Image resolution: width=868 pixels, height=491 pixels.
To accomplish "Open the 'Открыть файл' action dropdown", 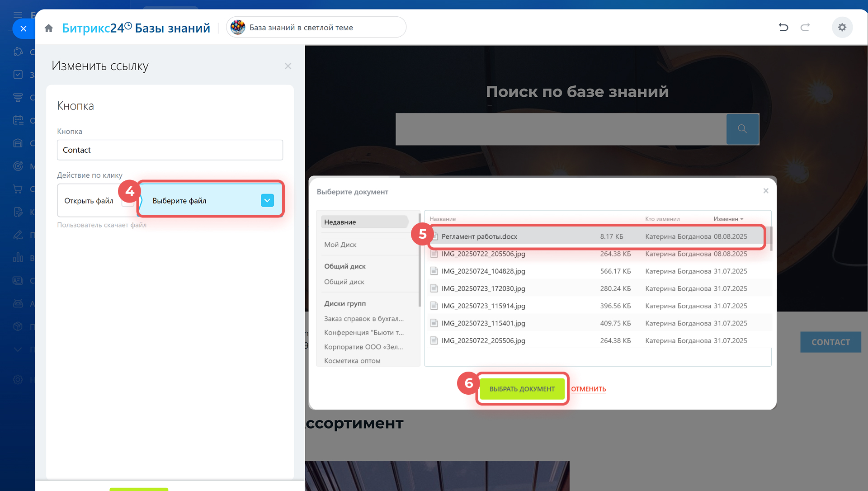I will tap(97, 201).
